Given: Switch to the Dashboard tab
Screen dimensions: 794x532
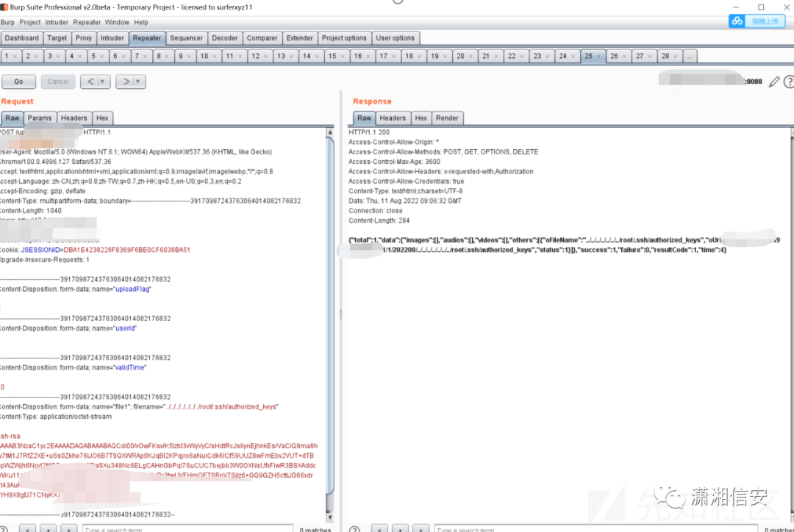Looking at the screenshot, I should click(22, 38).
